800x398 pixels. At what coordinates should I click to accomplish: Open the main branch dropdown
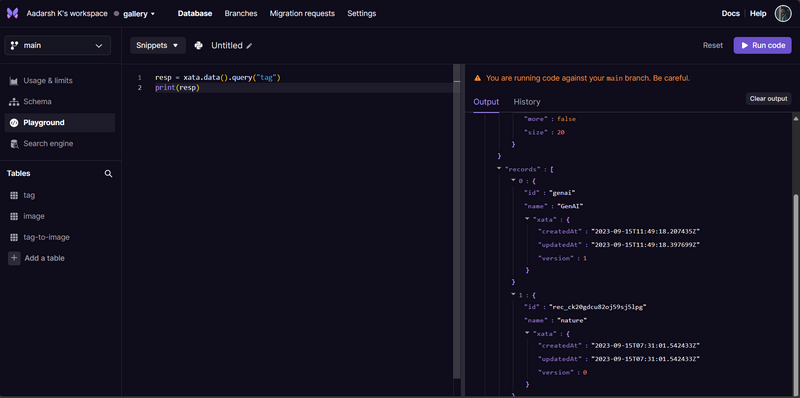58,45
